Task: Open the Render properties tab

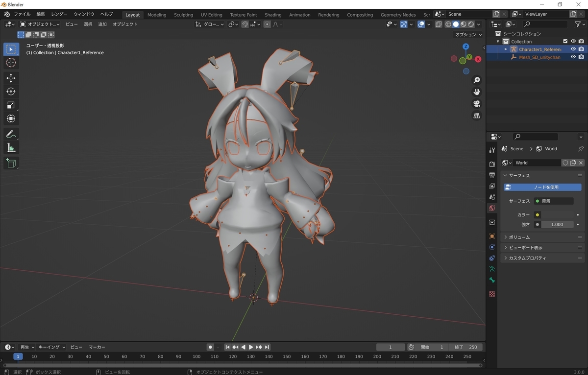Action: 492,164
